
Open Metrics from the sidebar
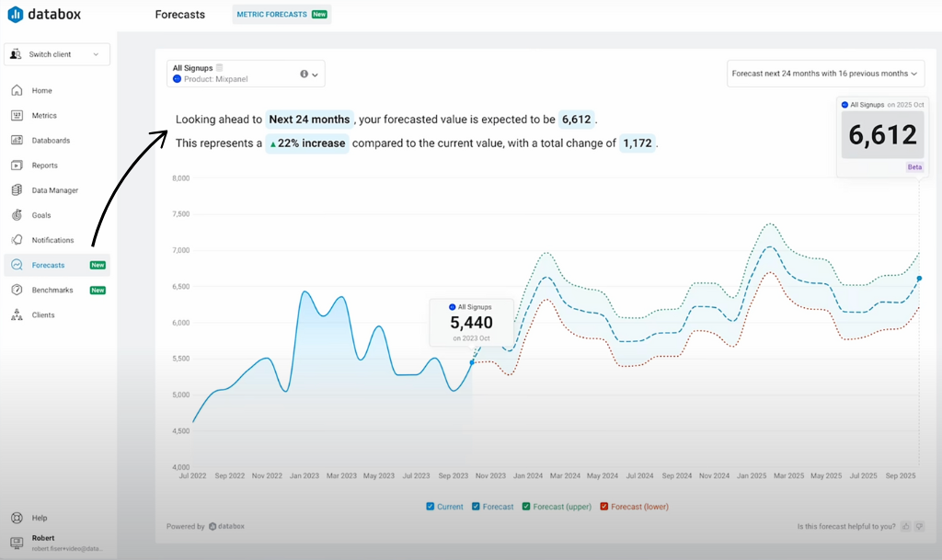(44, 115)
